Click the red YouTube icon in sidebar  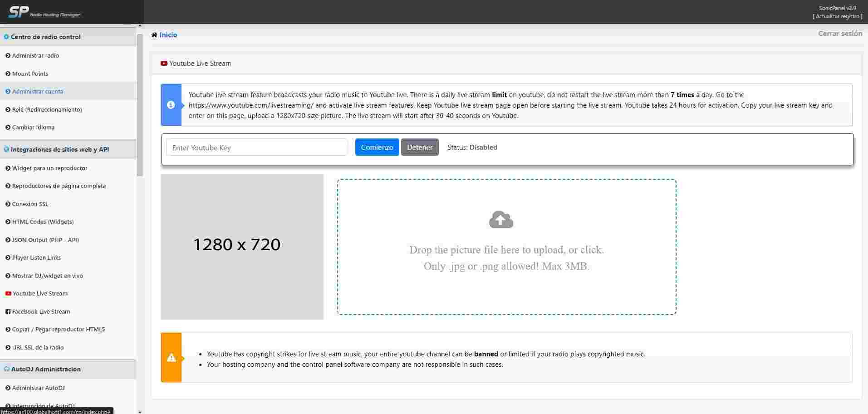click(8, 294)
